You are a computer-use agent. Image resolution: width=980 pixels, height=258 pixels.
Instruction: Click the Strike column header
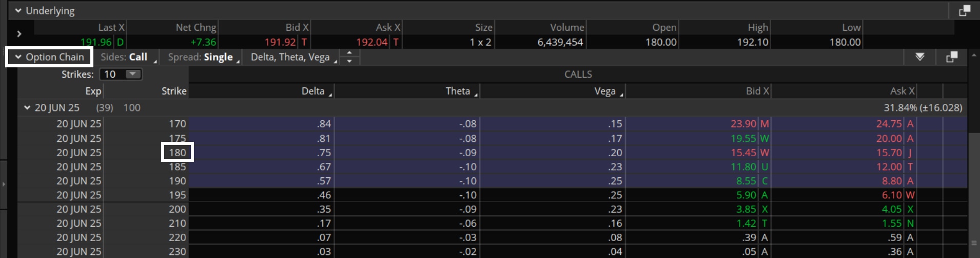174,91
